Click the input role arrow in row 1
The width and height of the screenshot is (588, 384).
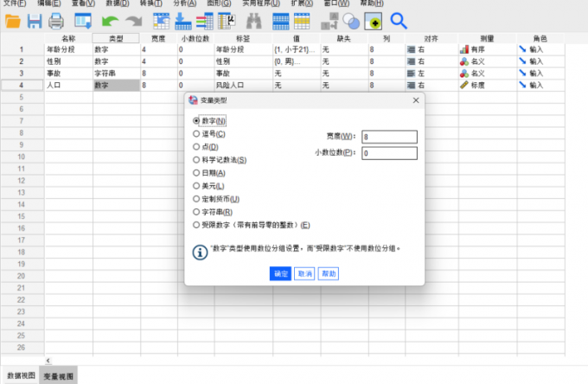click(x=522, y=49)
